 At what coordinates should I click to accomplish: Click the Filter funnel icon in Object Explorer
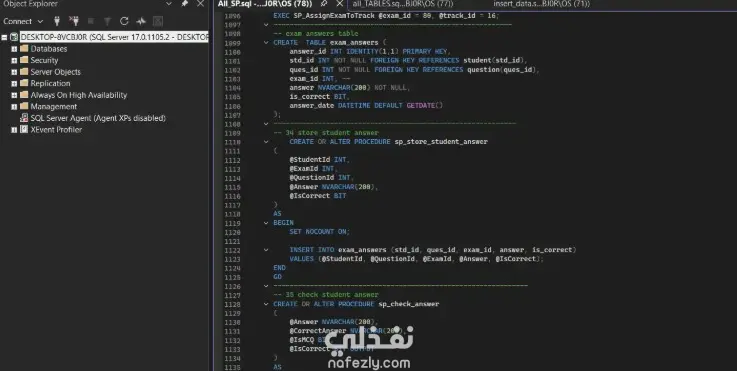[107, 21]
